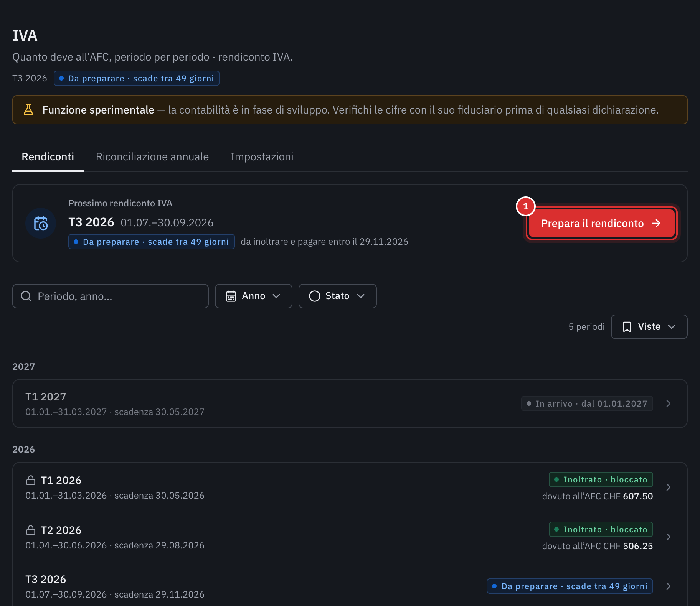The height and width of the screenshot is (606, 700).
Task: Click 'da inoltrare e pagare entro il 29.11.2026'
Action: [x=324, y=242]
